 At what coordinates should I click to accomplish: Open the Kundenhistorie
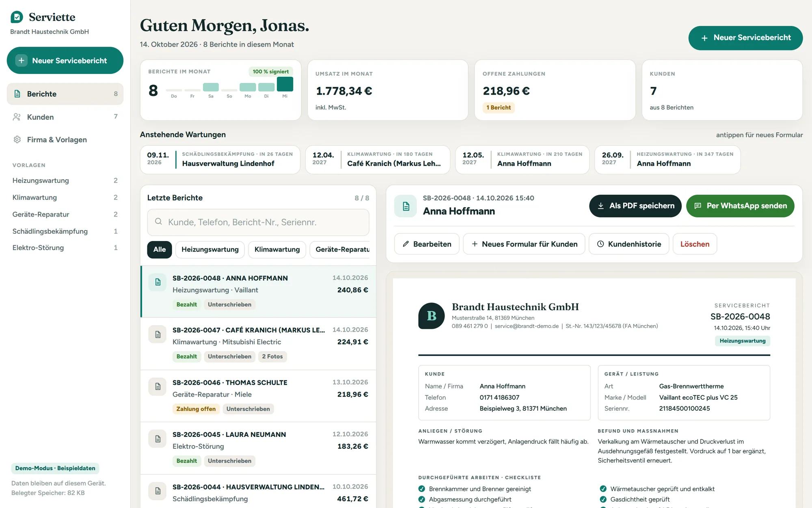[x=629, y=244]
